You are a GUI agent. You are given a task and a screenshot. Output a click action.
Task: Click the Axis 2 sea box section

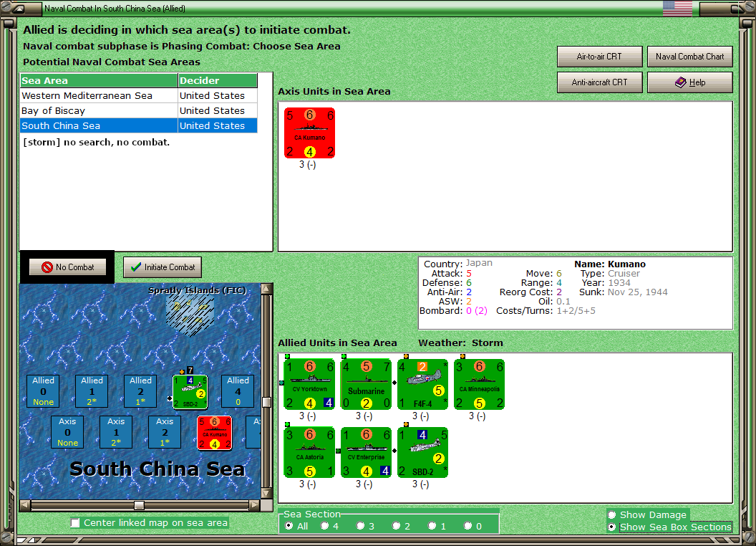point(165,432)
